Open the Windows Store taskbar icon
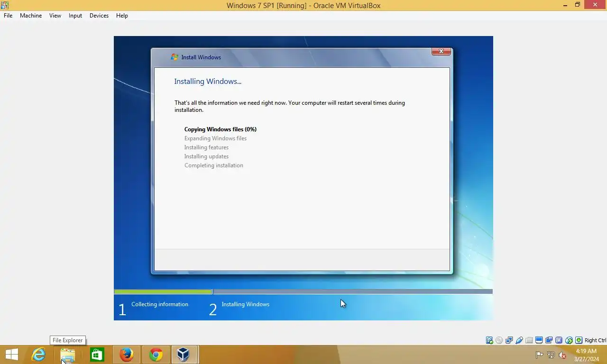This screenshot has width=607, height=364. click(97, 355)
